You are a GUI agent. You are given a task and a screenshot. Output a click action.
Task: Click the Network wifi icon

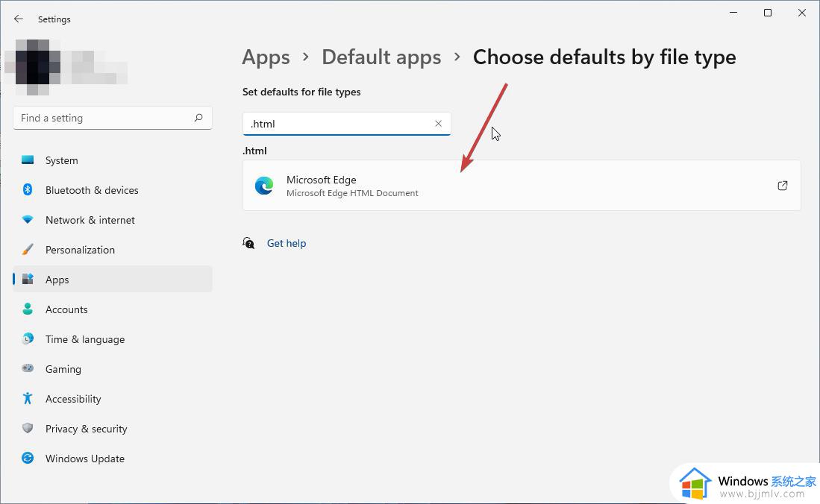(28, 220)
